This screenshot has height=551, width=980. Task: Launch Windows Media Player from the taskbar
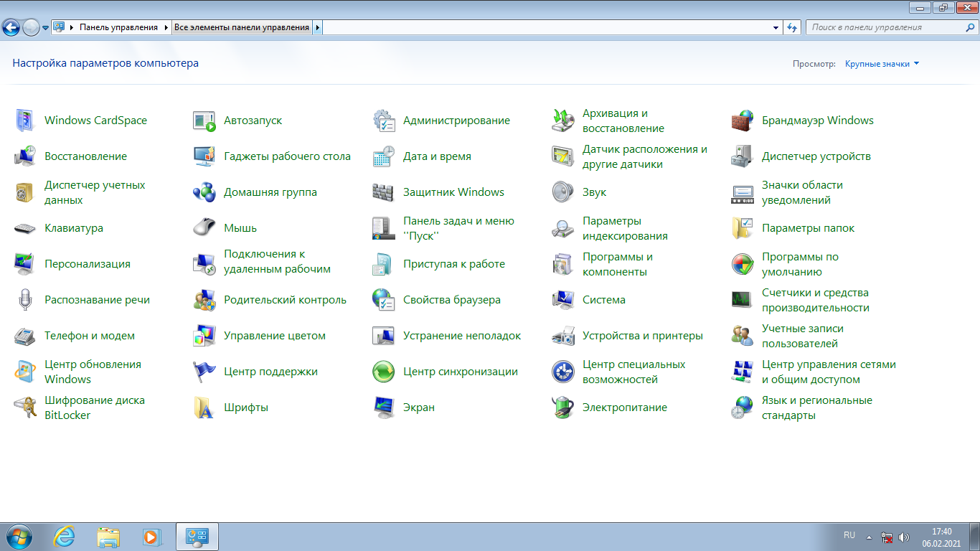click(x=151, y=537)
